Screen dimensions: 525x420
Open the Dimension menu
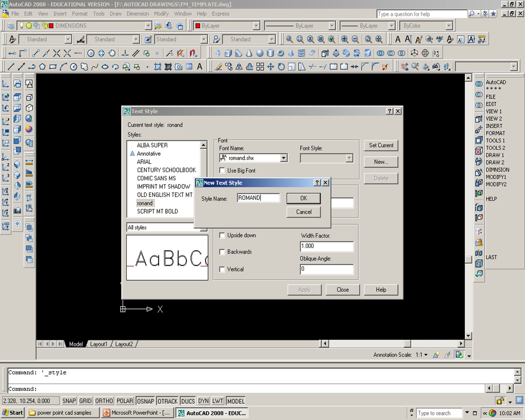tap(138, 14)
